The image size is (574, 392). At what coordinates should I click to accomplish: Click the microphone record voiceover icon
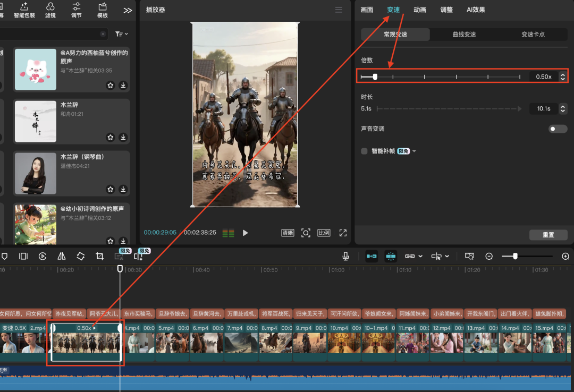point(345,257)
